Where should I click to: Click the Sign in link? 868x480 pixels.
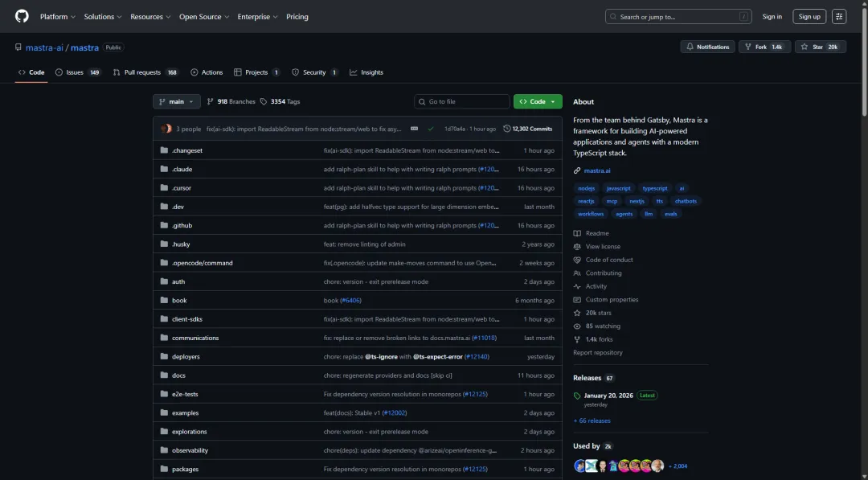point(772,17)
